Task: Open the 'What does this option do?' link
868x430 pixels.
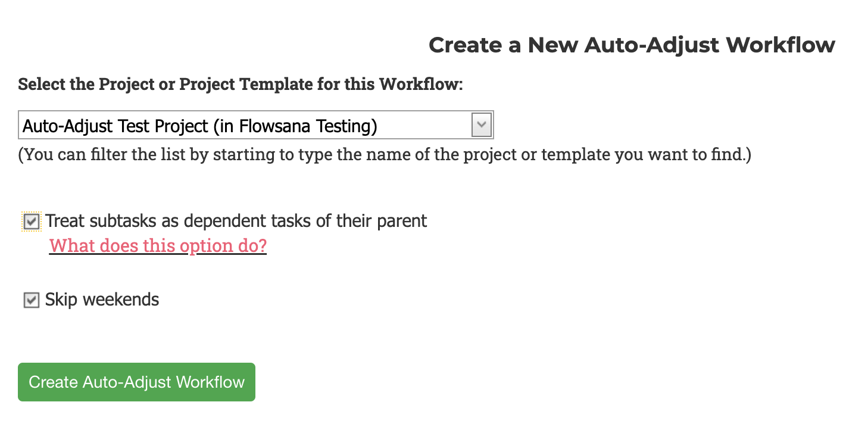Action: (158, 246)
